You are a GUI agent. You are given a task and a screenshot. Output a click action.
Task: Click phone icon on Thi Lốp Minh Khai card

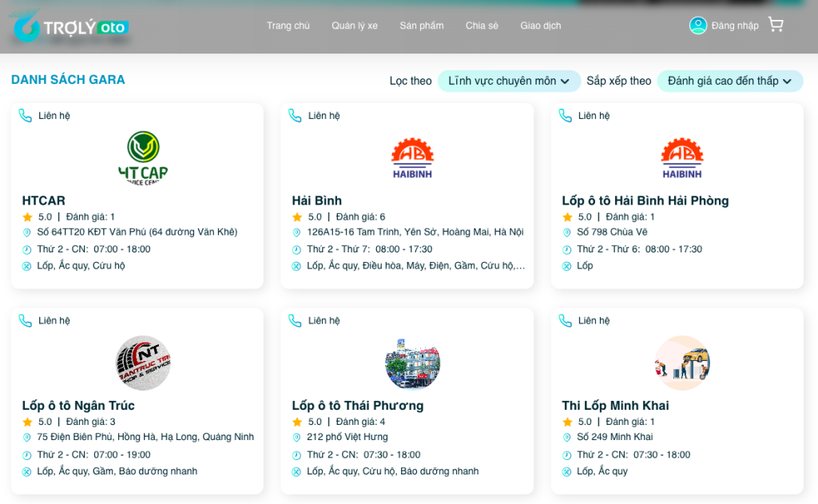[566, 320]
